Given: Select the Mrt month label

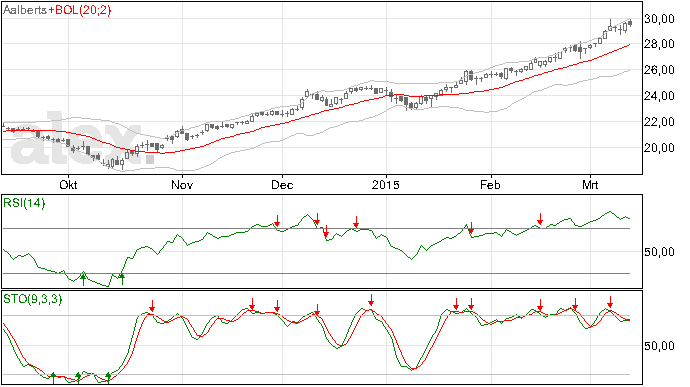Looking at the screenshot, I should (590, 184).
